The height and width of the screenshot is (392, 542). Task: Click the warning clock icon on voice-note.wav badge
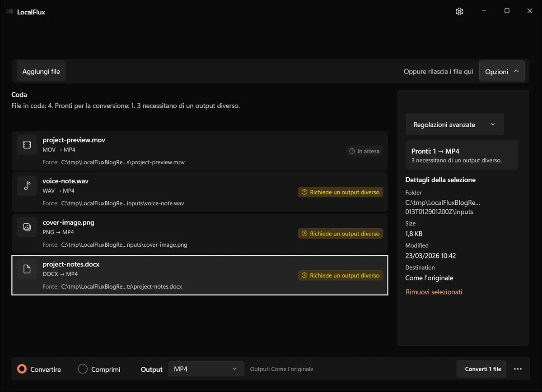click(305, 192)
